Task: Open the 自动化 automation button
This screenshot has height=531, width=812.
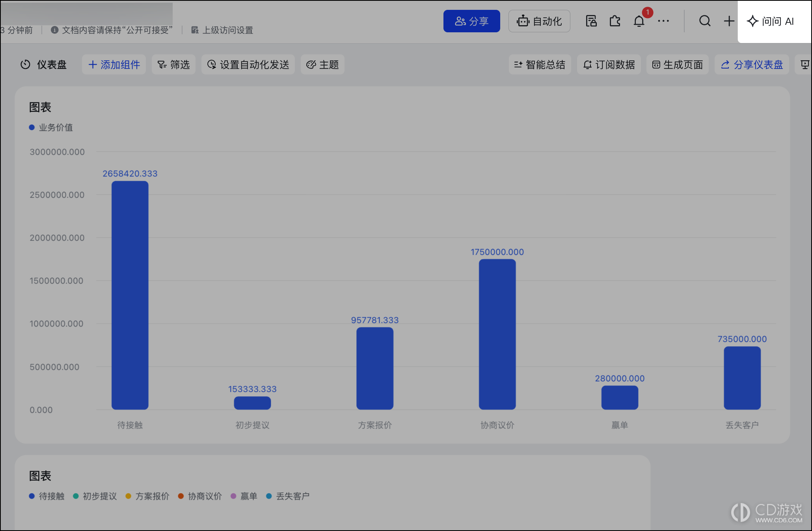Action: click(x=539, y=21)
